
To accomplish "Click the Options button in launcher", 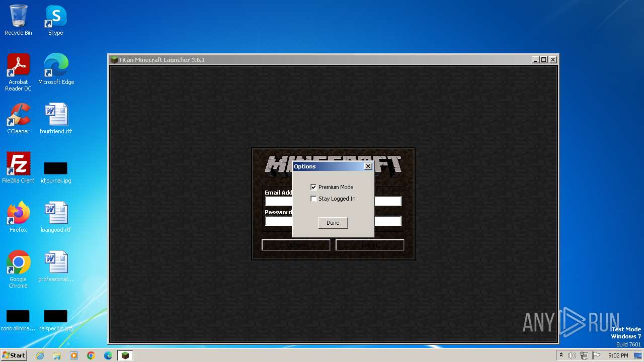I will tap(296, 245).
